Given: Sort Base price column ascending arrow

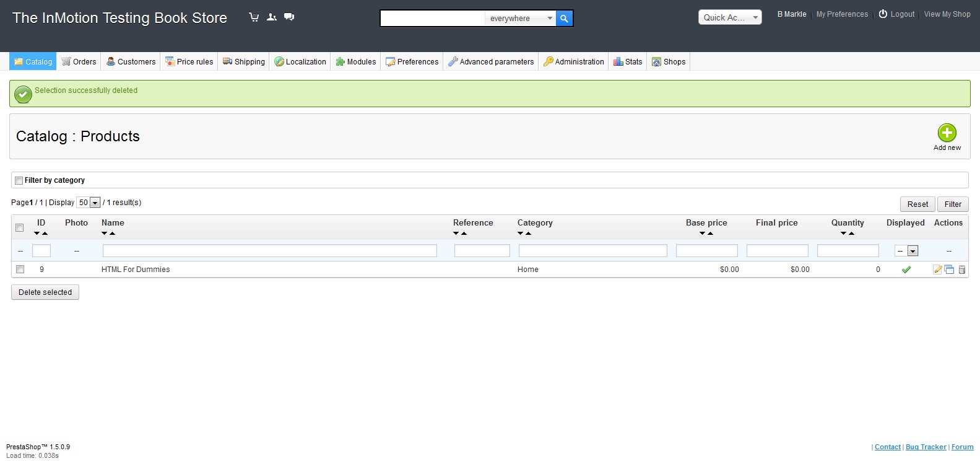Looking at the screenshot, I should pyautogui.click(x=710, y=234).
